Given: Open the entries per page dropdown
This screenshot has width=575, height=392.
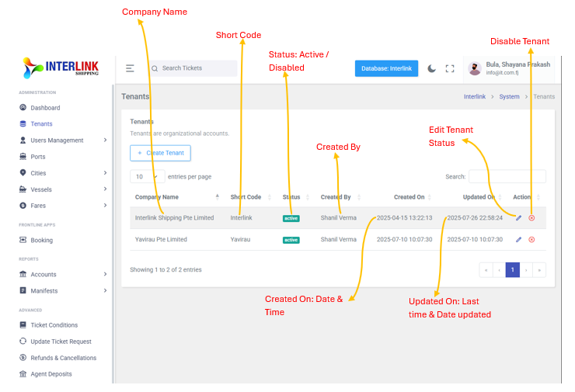Looking at the screenshot, I should [x=147, y=177].
